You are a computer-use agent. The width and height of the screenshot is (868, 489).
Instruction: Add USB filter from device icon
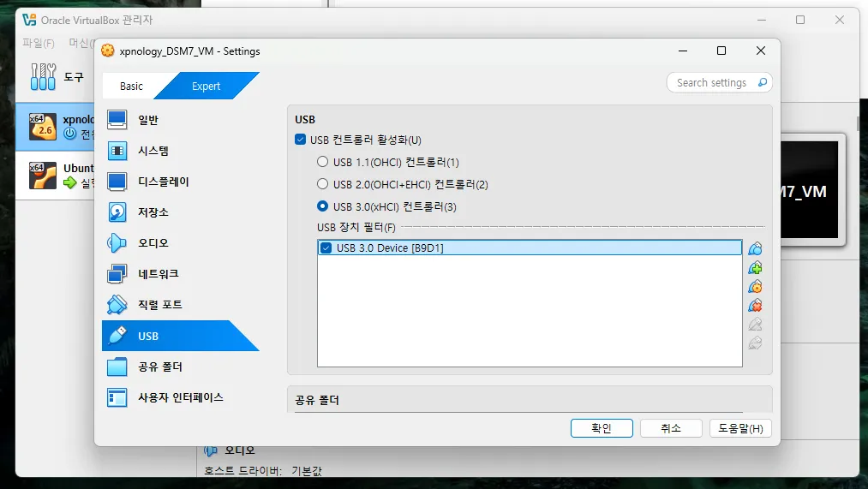pos(755,268)
